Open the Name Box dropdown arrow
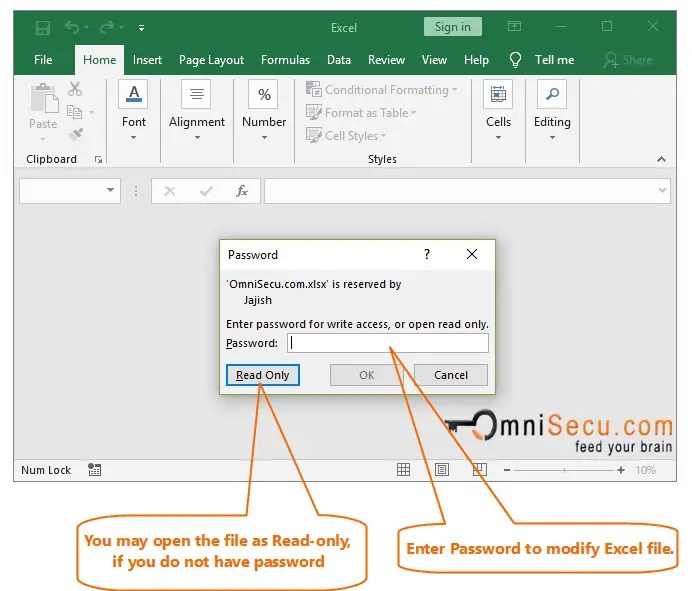Image resolution: width=692 pixels, height=591 pixels. pyautogui.click(x=110, y=190)
